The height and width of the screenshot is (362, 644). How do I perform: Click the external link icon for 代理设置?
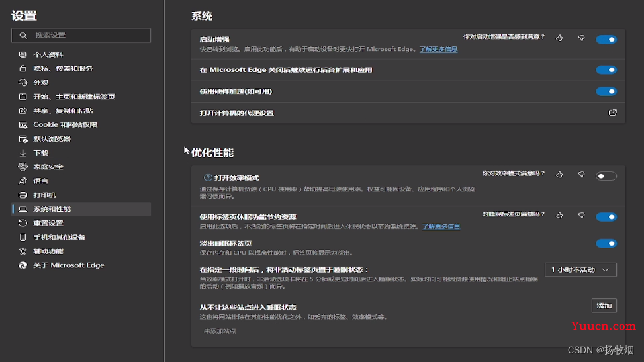[x=612, y=113]
